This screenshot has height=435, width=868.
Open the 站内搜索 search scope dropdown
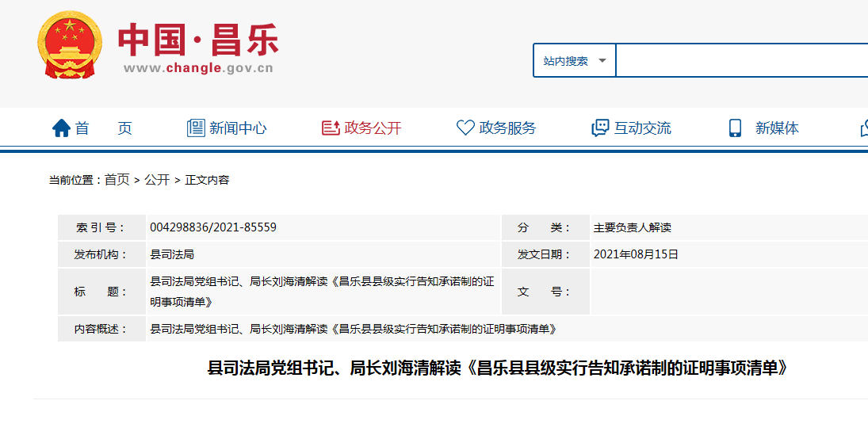click(574, 61)
